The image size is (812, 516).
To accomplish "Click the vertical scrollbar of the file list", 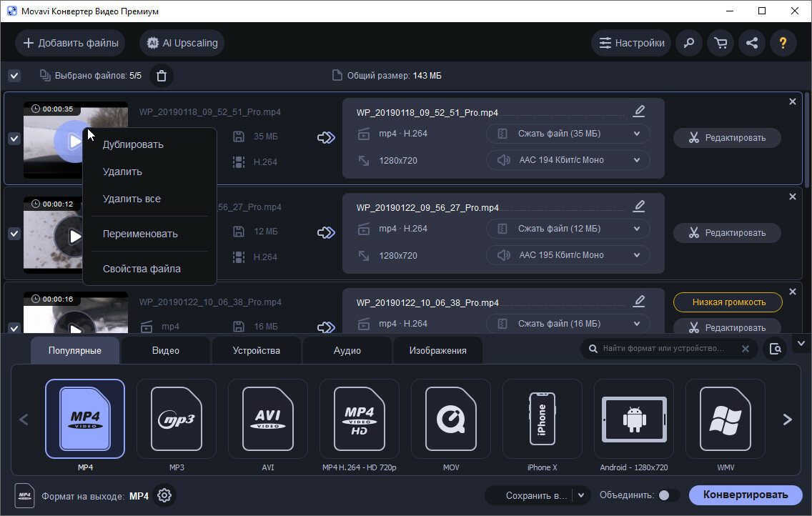I will (807, 140).
